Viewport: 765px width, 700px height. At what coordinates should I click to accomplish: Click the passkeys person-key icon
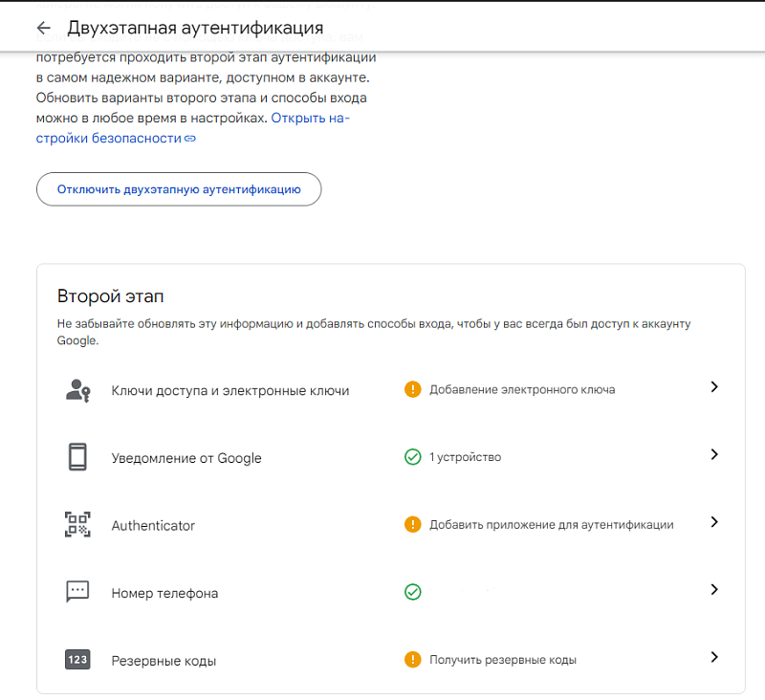click(x=77, y=390)
